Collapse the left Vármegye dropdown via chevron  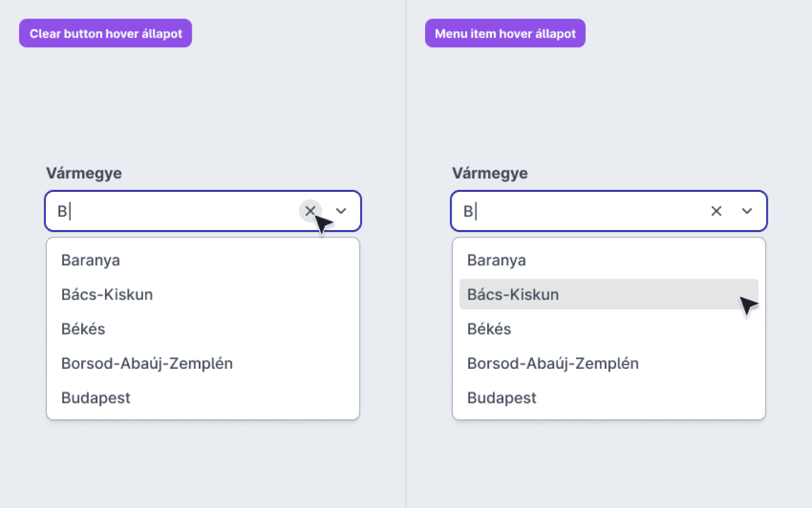pyautogui.click(x=341, y=210)
